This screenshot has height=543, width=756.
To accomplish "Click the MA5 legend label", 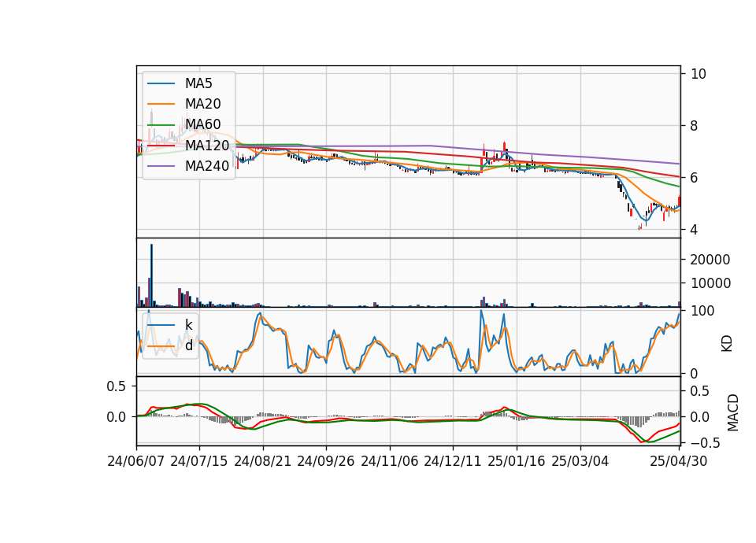I will click(198, 83).
